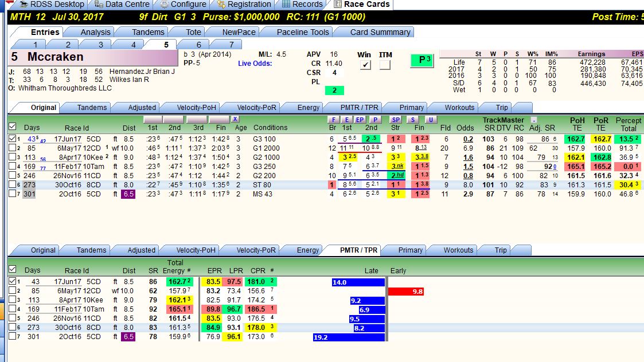The height and width of the screenshot is (362, 644).
Task: Click the S running-style filter button
Action: (x=413, y=120)
